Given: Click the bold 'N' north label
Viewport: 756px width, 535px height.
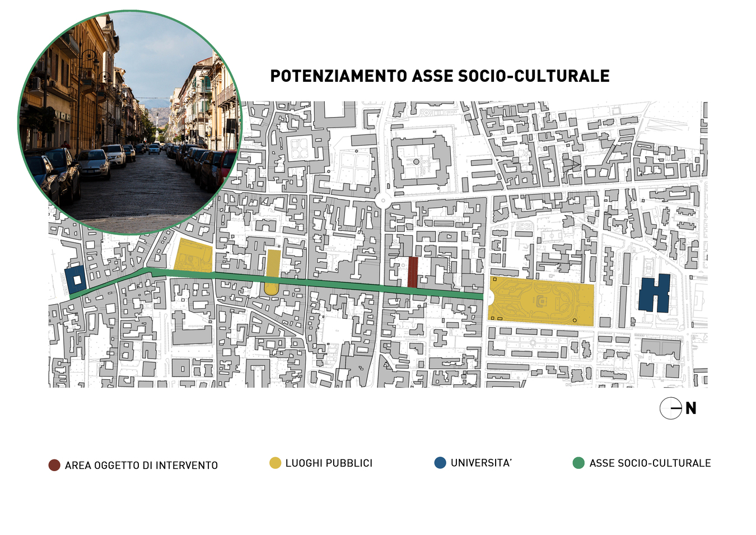Looking at the screenshot, I should (691, 408).
